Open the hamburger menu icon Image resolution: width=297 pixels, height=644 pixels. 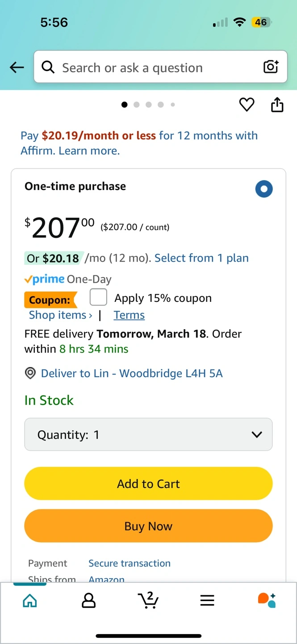click(207, 601)
